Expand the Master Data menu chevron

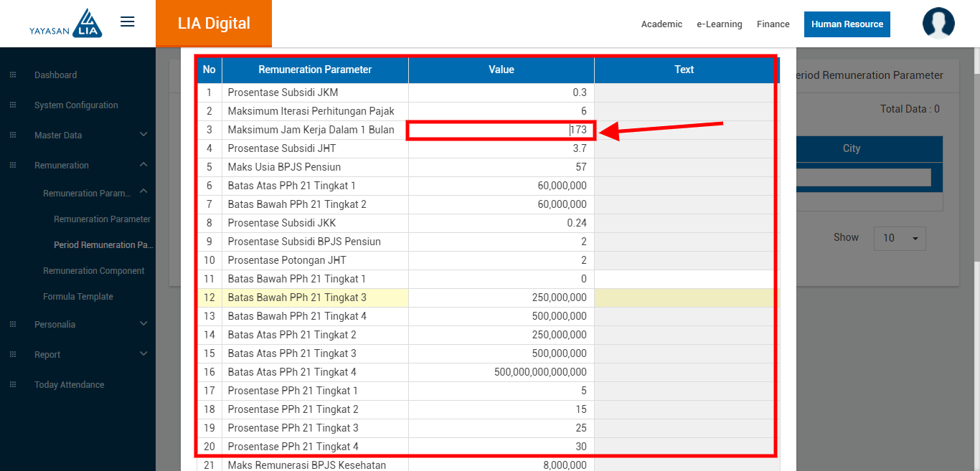click(143, 135)
